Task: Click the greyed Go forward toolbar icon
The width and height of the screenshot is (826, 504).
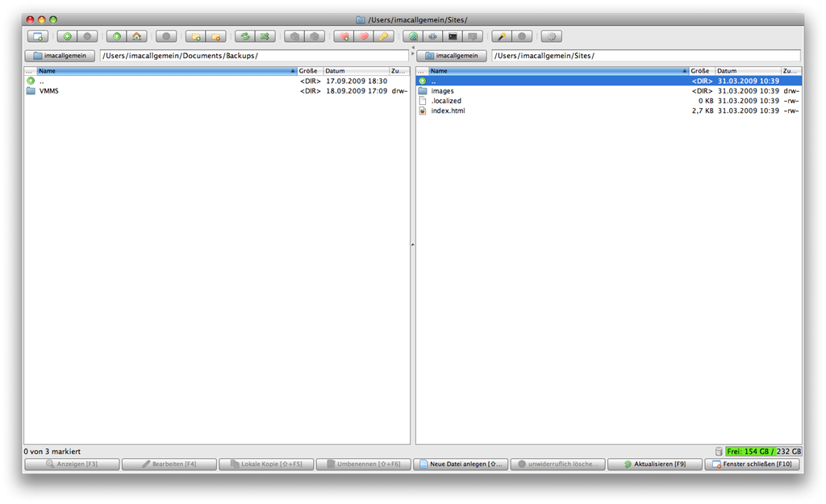Action: 87,36
